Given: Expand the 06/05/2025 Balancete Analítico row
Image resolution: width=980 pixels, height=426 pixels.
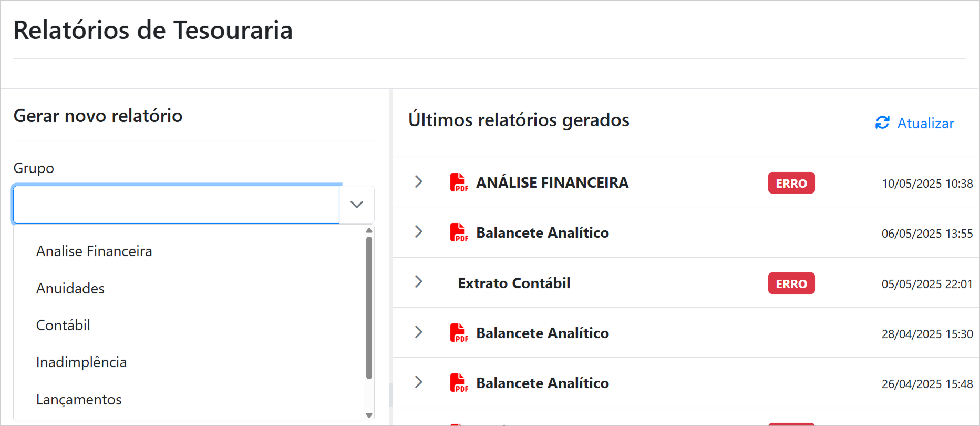Looking at the screenshot, I should (x=419, y=232).
